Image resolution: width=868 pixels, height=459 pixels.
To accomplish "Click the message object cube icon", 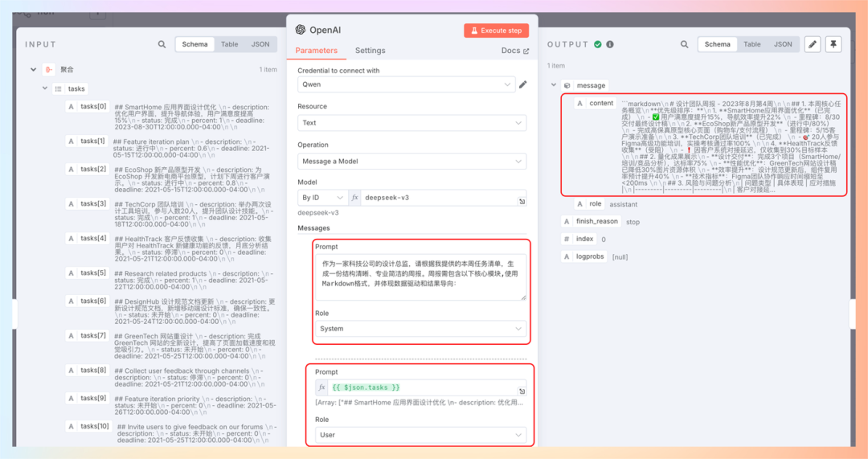I will point(567,85).
